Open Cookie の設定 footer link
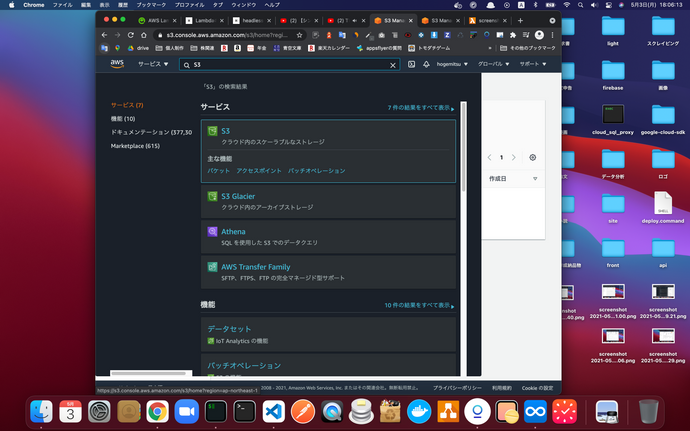 coord(537,388)
